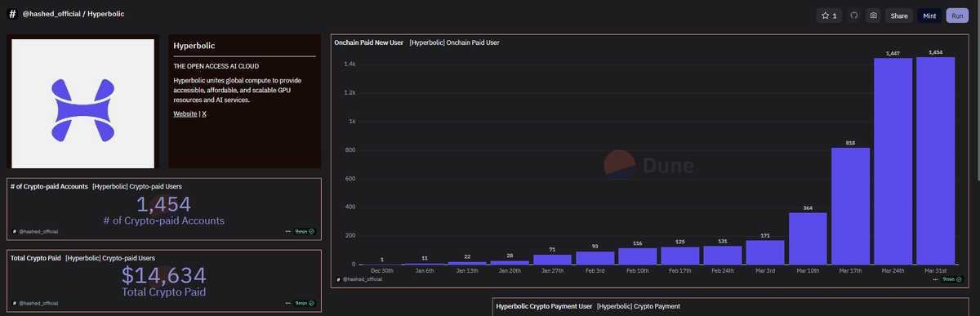The image size is (980, 316).
Task: Click the Mar 31st bar labeled 1,454
Action: tap(935, 161)
